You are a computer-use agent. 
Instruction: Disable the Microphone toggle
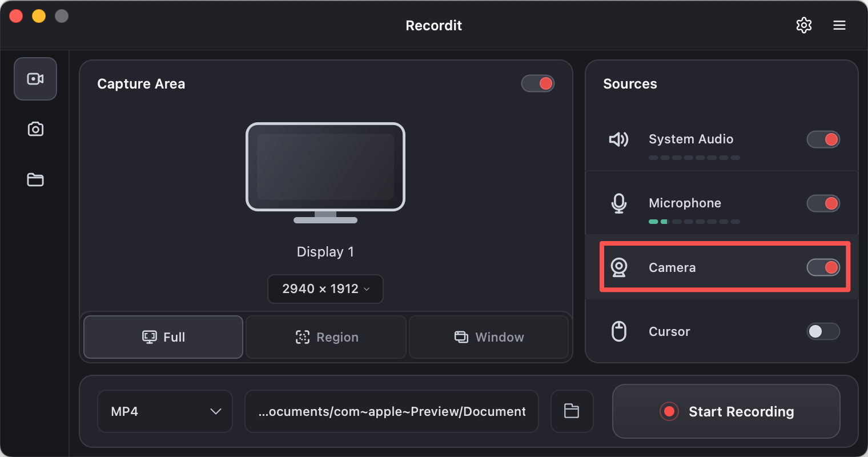click(823, 203)
